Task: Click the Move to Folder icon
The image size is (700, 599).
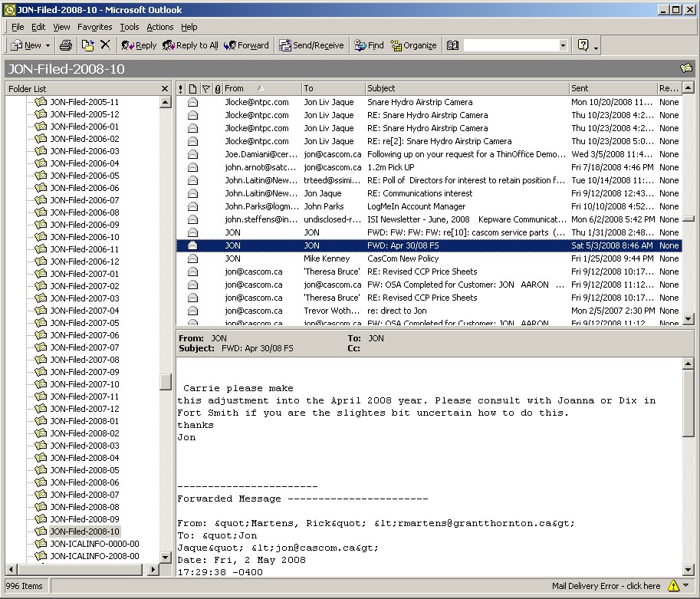Action: (x=87, y=45)
